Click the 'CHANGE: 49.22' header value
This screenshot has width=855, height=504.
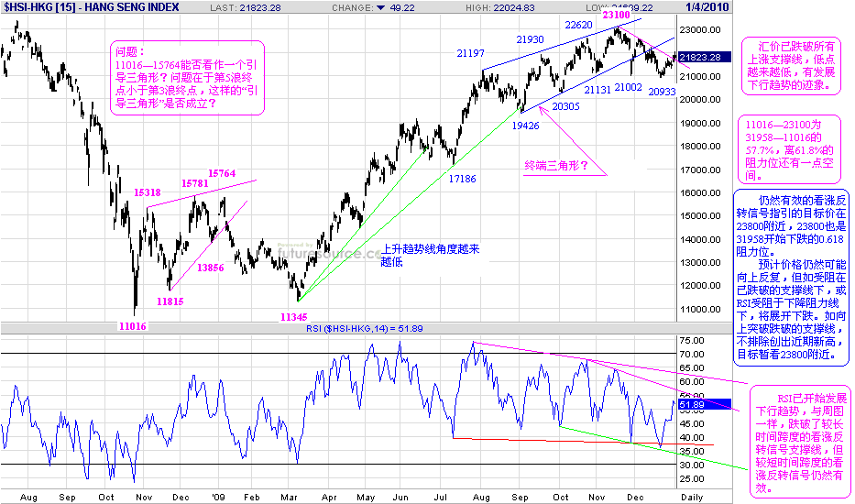click(373, 8)
